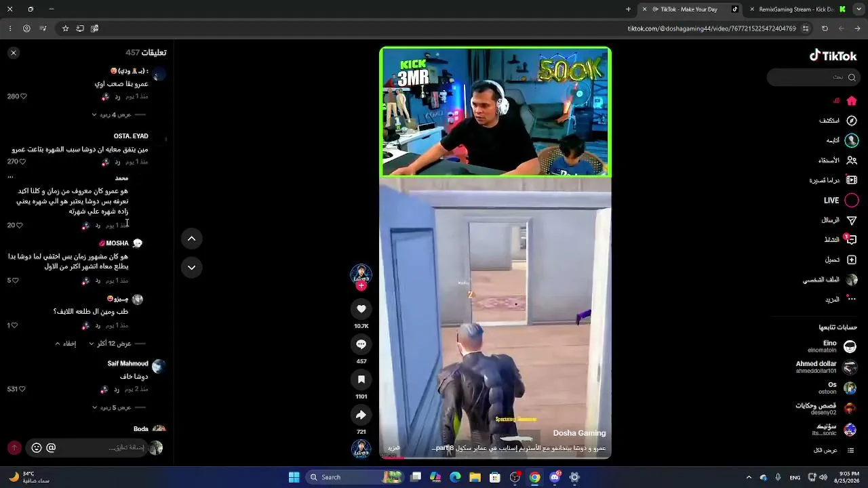Bookmark this page with the star icon
Screen dimensions: 868x488
pyautogui.click(x=65, y=28)
